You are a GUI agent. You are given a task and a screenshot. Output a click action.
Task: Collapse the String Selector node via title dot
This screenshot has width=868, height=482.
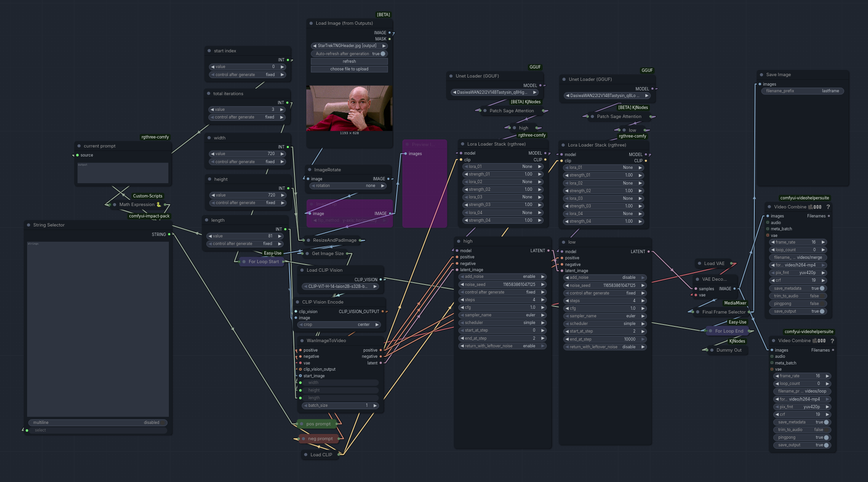pos(29,225)
